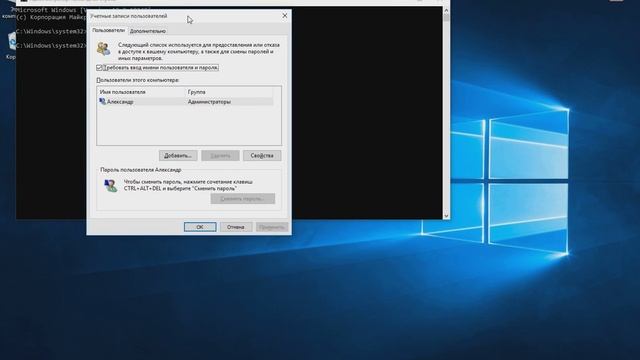Click the Добавить... button

(178, 156)
